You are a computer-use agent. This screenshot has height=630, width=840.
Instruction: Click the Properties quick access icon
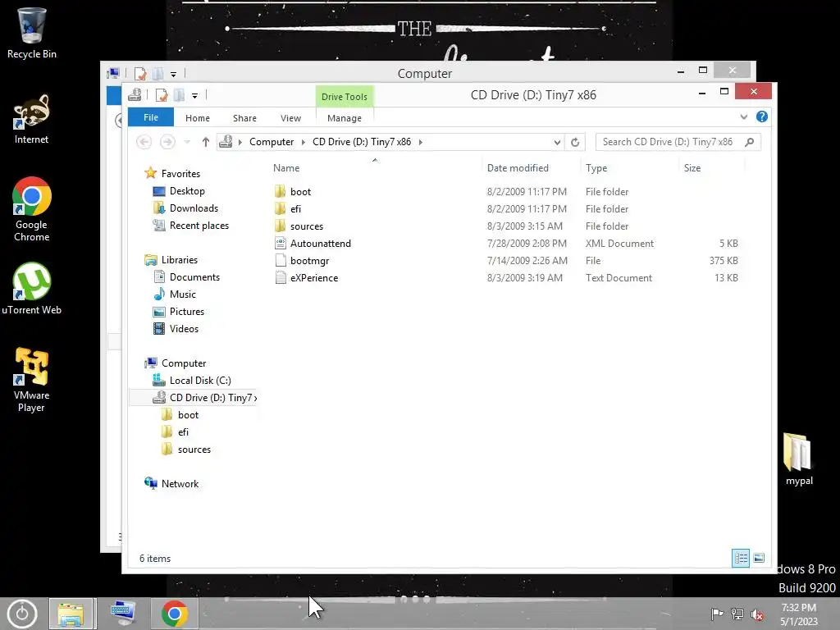click(x=162, y=95)
